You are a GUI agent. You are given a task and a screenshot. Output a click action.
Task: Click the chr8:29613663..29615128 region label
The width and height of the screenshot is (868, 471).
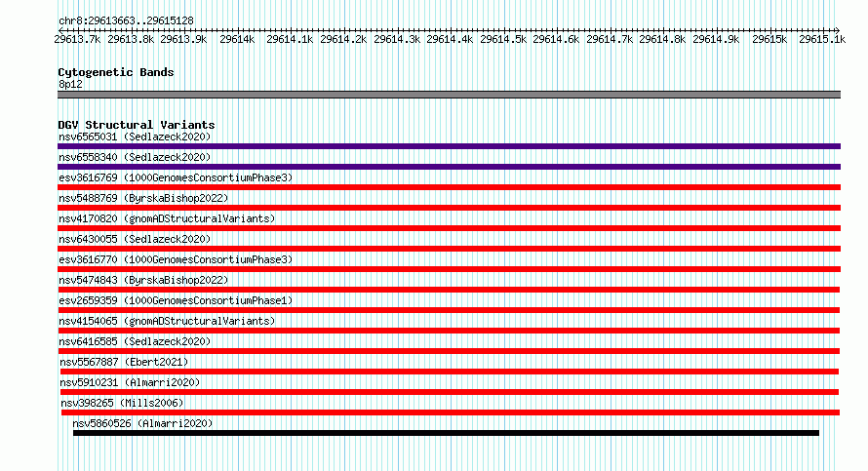[x=126, y=21]
